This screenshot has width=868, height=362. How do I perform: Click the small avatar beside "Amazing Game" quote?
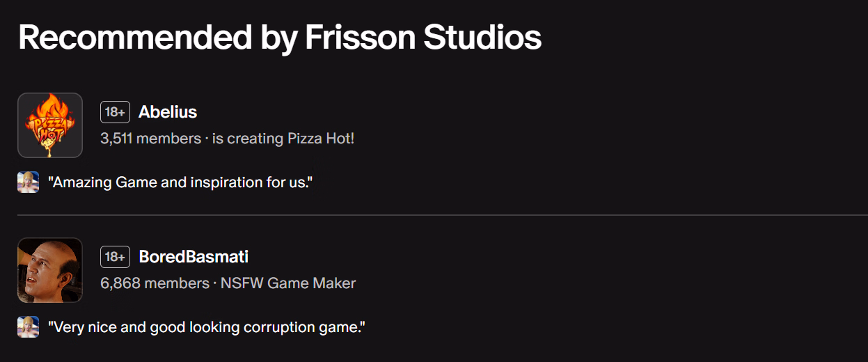(x=28, y=182)
